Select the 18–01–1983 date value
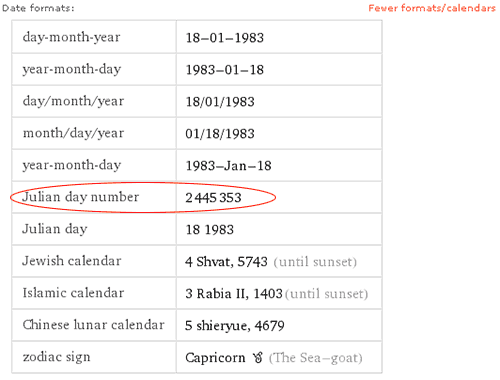The image size is (500, 380). (225, 38)
